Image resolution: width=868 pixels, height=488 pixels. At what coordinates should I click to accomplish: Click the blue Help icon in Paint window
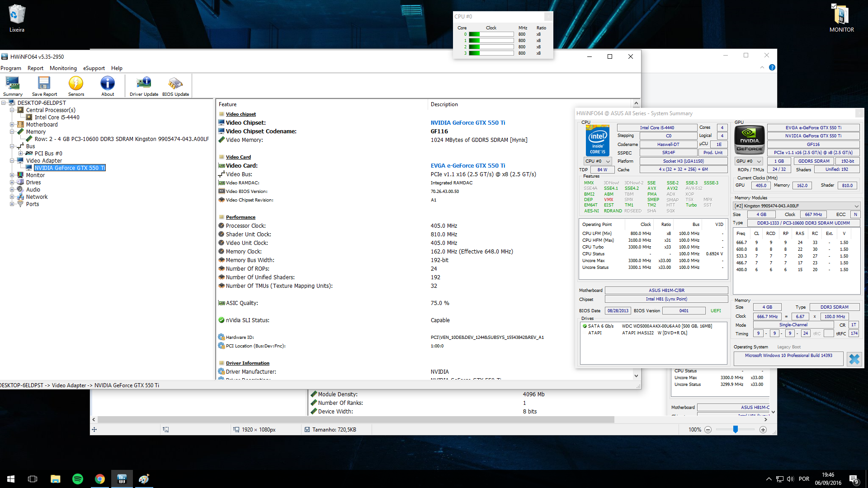tap(772, 67)
